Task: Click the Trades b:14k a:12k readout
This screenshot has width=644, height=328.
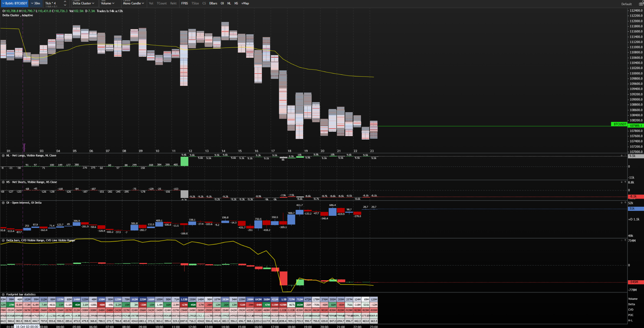Action: pyautogui.click(x=110, y=11)
